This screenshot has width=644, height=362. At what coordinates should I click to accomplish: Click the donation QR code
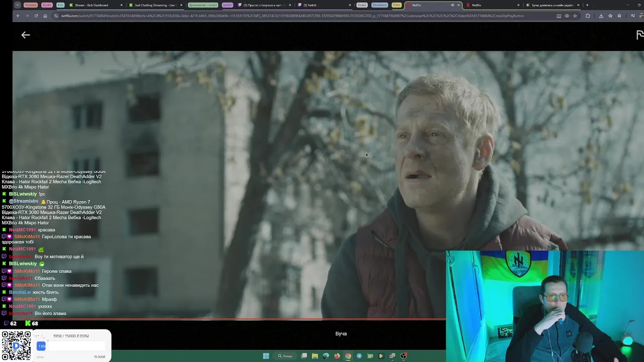(16, 345)
